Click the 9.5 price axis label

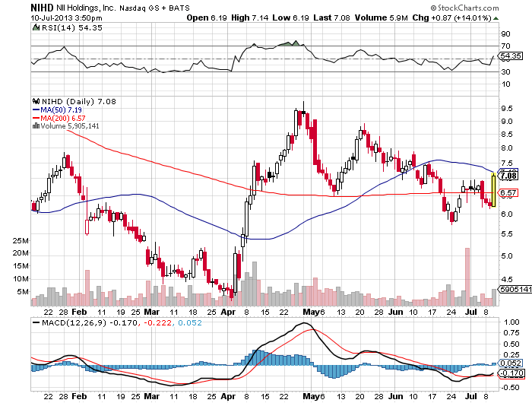[x=507, y=109]
